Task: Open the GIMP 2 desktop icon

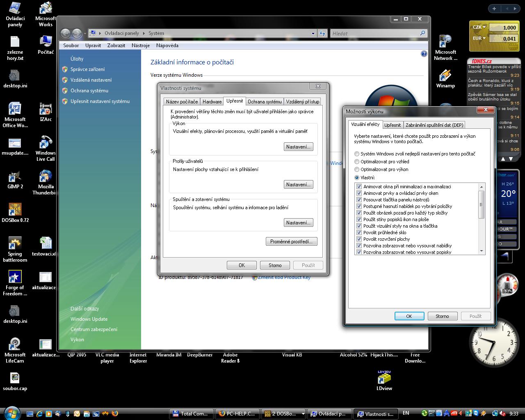Action: (15, 178)
